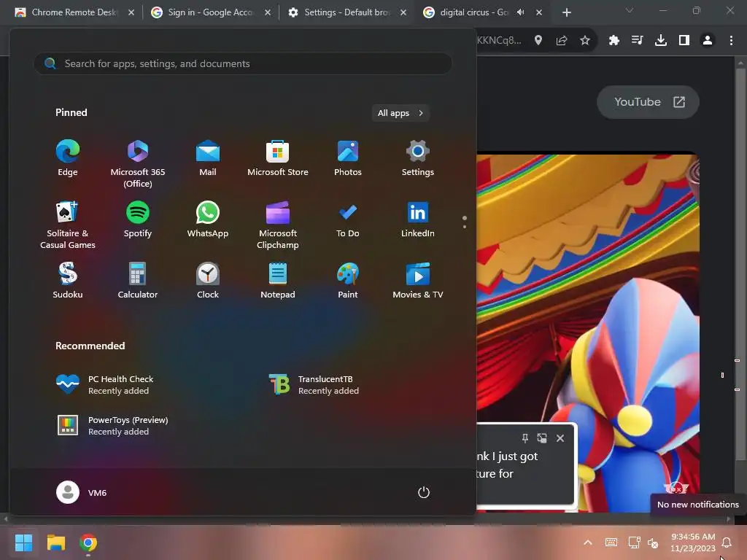Open the Calculator app
This screenshot has height=560, width=747.
(x=138, y=281)
